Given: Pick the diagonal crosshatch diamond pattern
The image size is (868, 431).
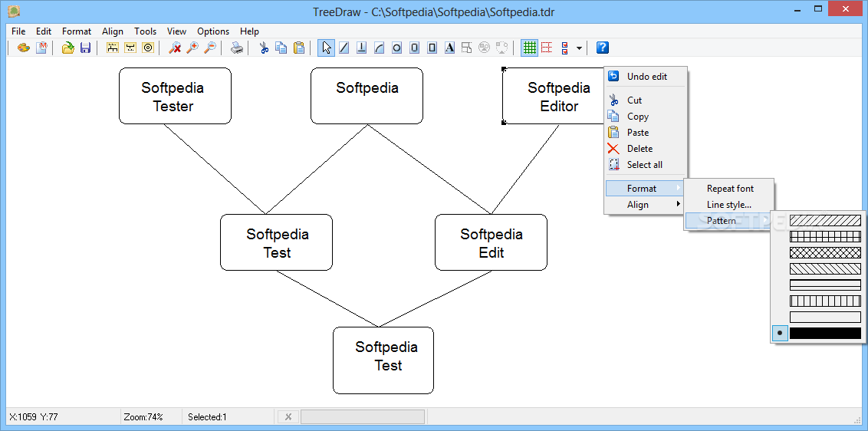Looking at the screenshot, I should pyautogui.click(x=825, y=252).
